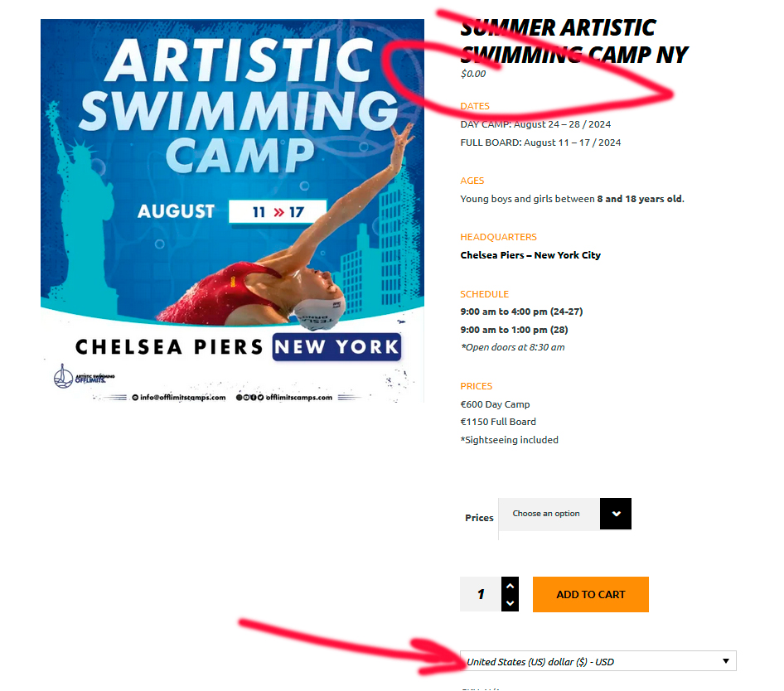
Task: Click the $0.00 price under the title
Action: (473, 74)
